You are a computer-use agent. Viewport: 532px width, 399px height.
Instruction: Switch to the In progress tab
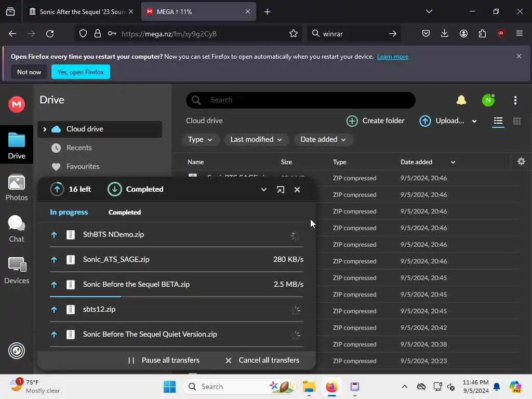[x=69, y=212]
